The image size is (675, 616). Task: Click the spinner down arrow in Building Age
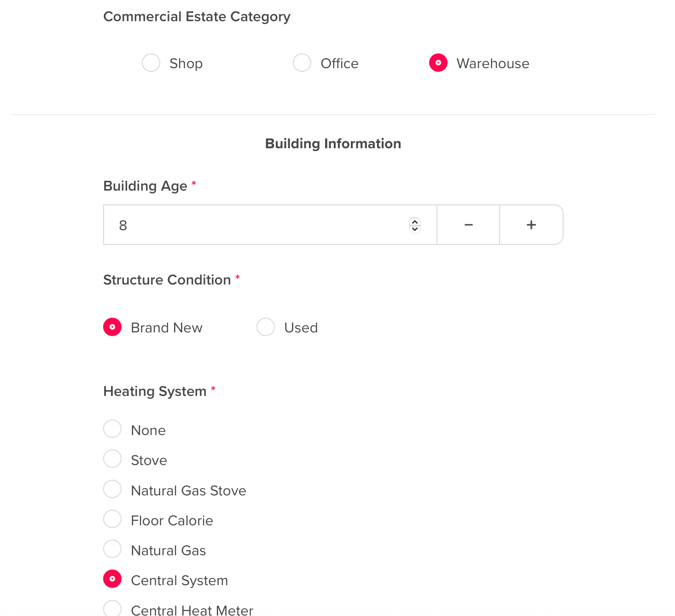tap(415, 229)
